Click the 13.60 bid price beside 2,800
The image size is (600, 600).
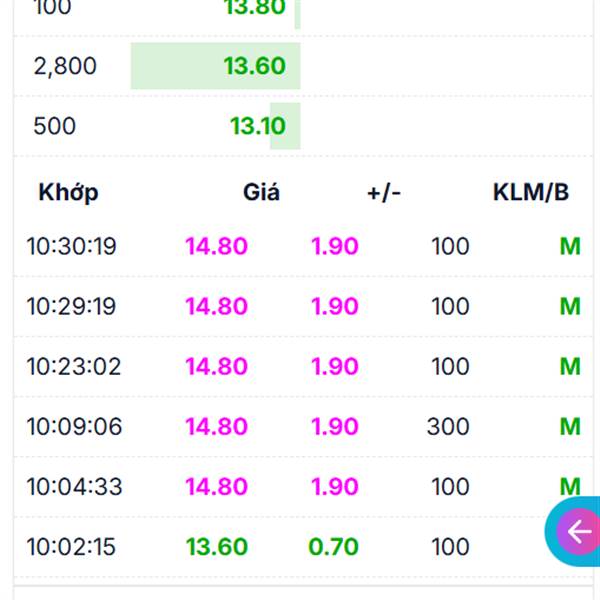click(x=254, y=66)
